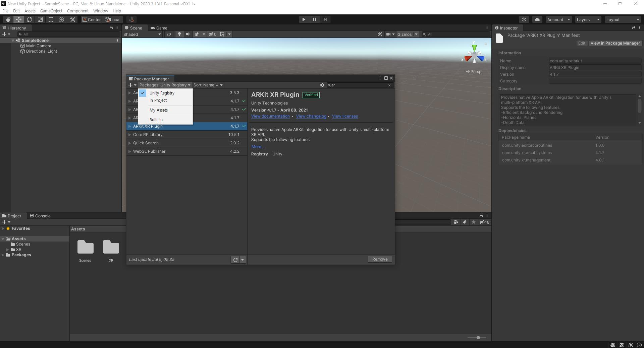Open View licenses link
This screenshot has width=644, height=348.
coord(345,116)
